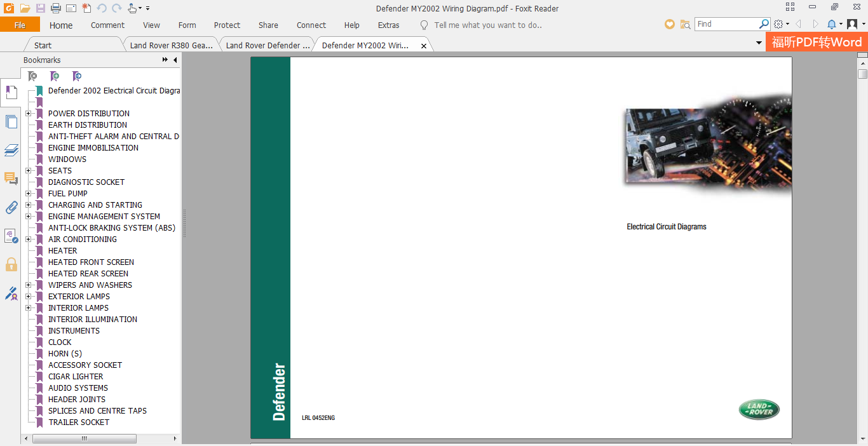Open the Layers sidebar panel icon
868x446 pixels.
(11, 151)
